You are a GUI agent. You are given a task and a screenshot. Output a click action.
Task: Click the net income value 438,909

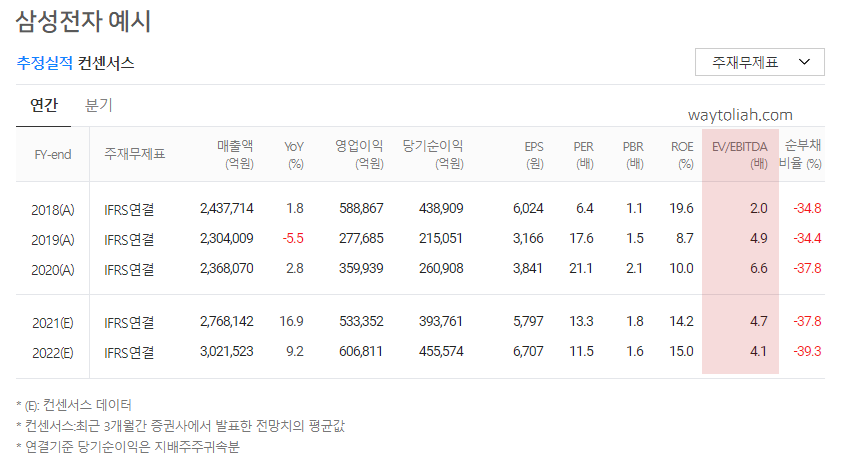[x=441, y=208]
